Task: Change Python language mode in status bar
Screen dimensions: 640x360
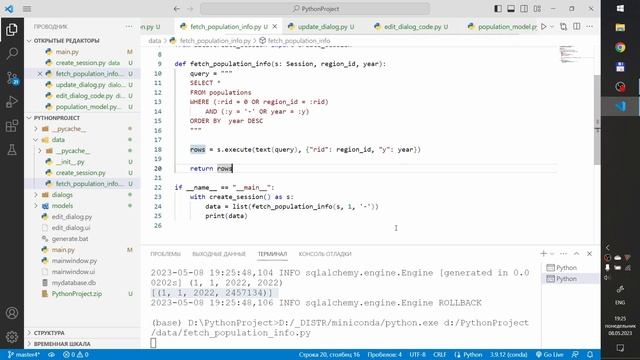Action: [468, 355]
